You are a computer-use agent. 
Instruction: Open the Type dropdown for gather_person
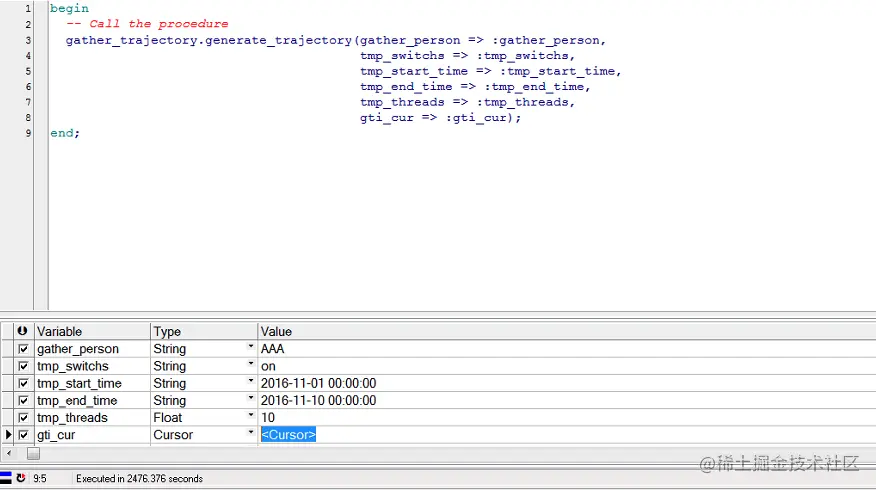click(x=251, y=347)
